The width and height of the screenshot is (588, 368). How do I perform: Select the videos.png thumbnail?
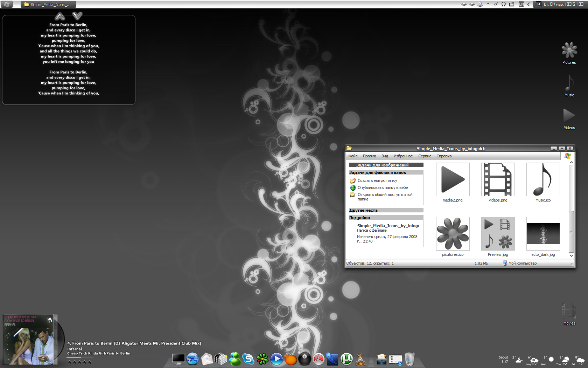(498, 179)
